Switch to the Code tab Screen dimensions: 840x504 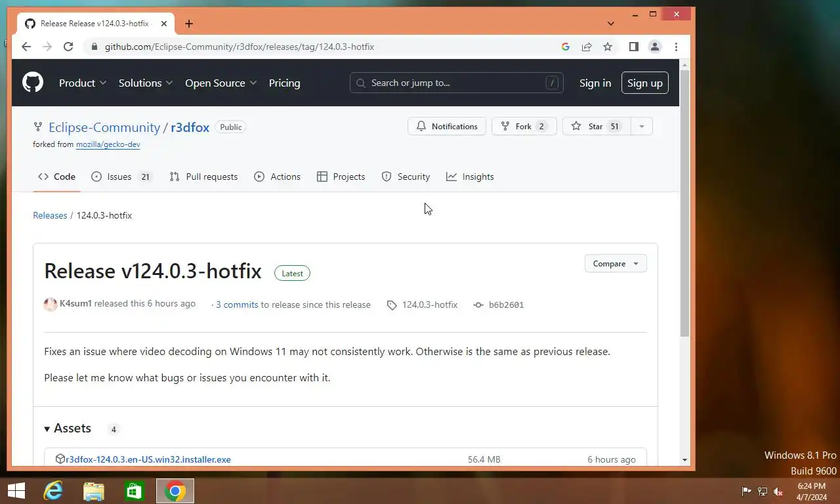pyautogui.click(x=57, y=177)
